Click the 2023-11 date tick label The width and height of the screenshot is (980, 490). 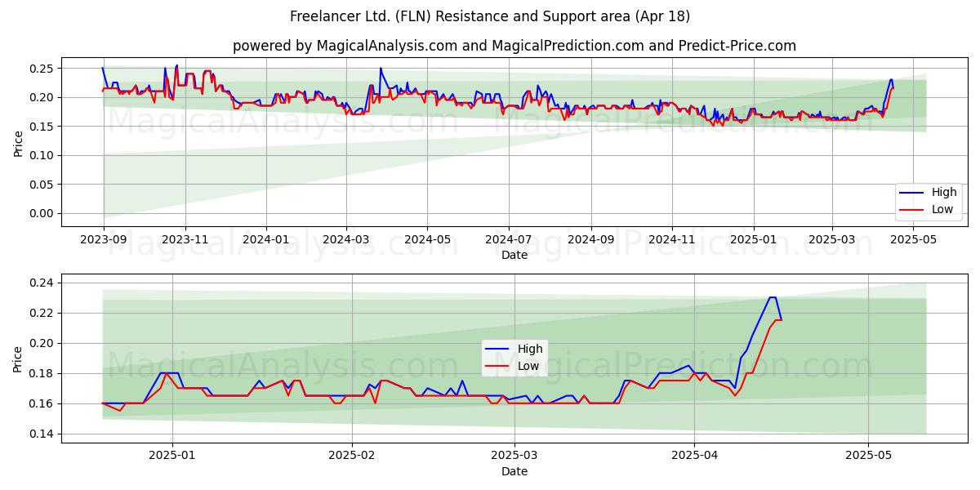185,240
